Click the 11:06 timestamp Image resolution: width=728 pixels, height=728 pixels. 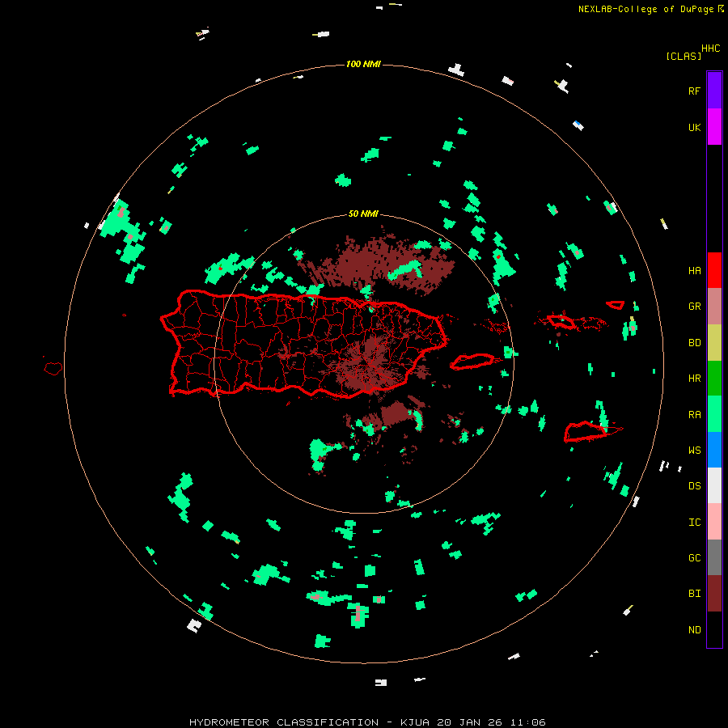pyautogui.click(x=527, y=722)
